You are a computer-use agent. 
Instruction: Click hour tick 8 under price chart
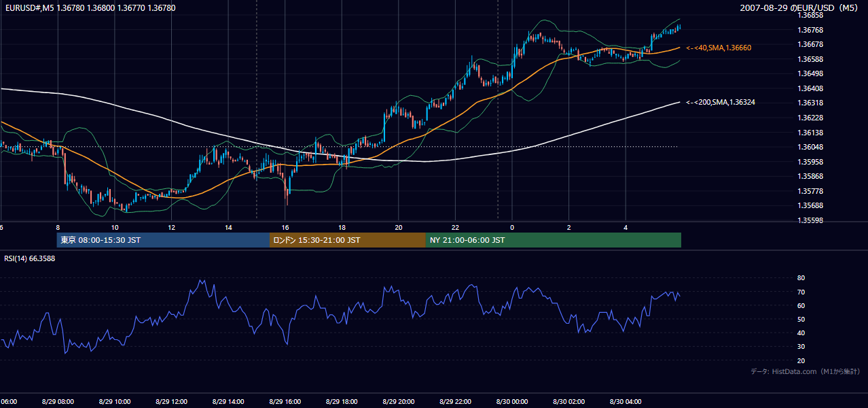click(x=58, y=227)
